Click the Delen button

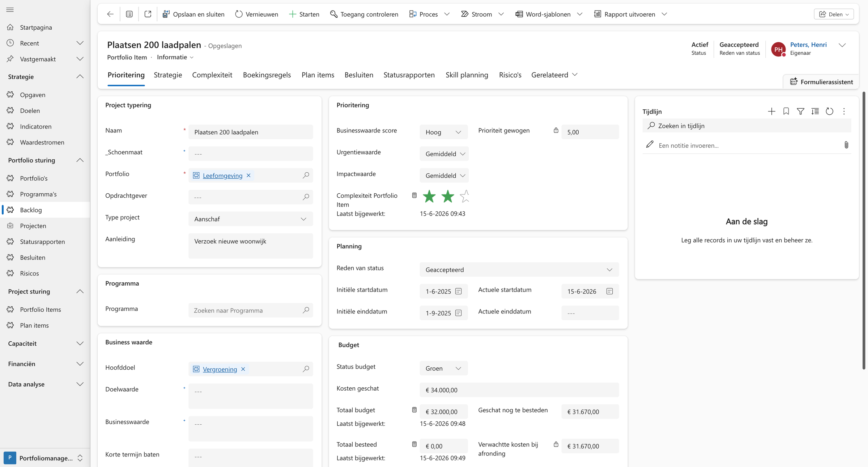pos(834,14)
